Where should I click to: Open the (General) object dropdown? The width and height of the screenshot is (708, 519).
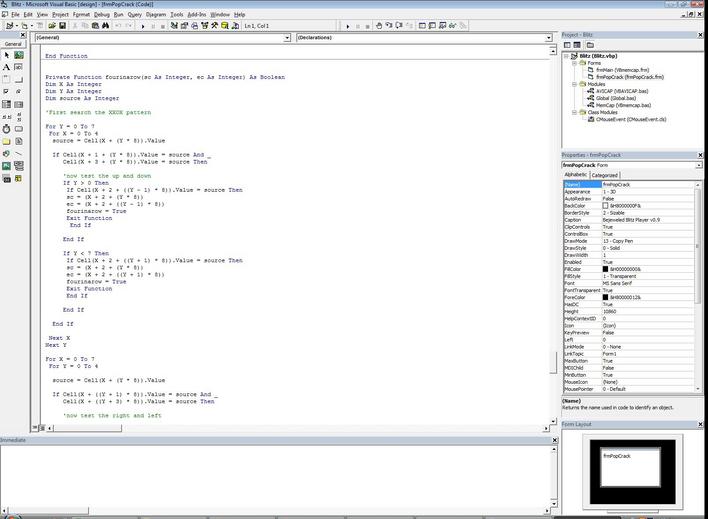point(287,38)
